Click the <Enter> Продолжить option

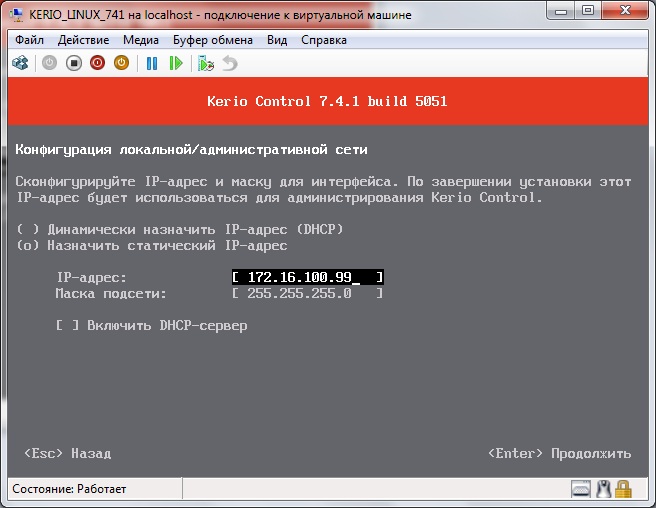[559, 453]
